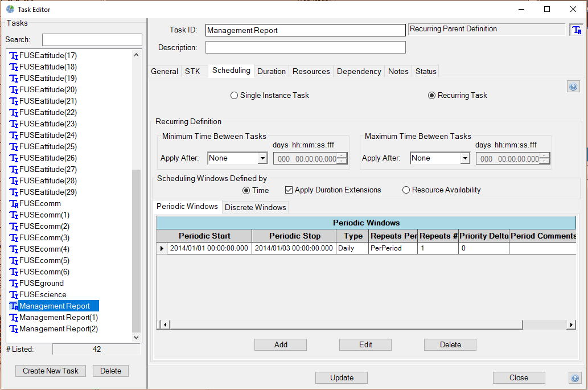Image resolution: width=588 pixels, height=390 pixels.
Task: Click Create New Task
Action: [x=50, y=371]
